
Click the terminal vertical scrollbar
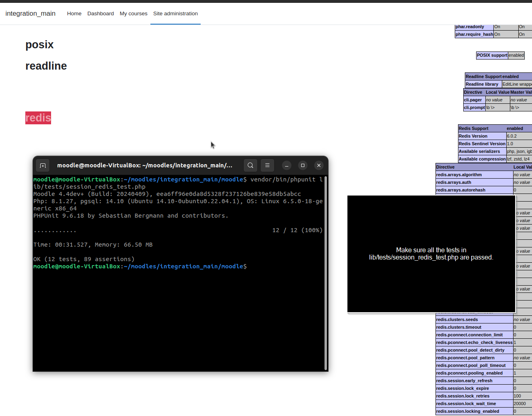pos(325,273)
